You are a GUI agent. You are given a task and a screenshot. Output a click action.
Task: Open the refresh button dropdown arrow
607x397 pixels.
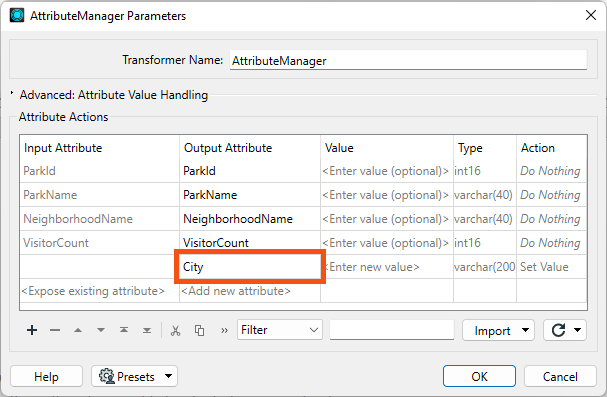pos(578,330)
